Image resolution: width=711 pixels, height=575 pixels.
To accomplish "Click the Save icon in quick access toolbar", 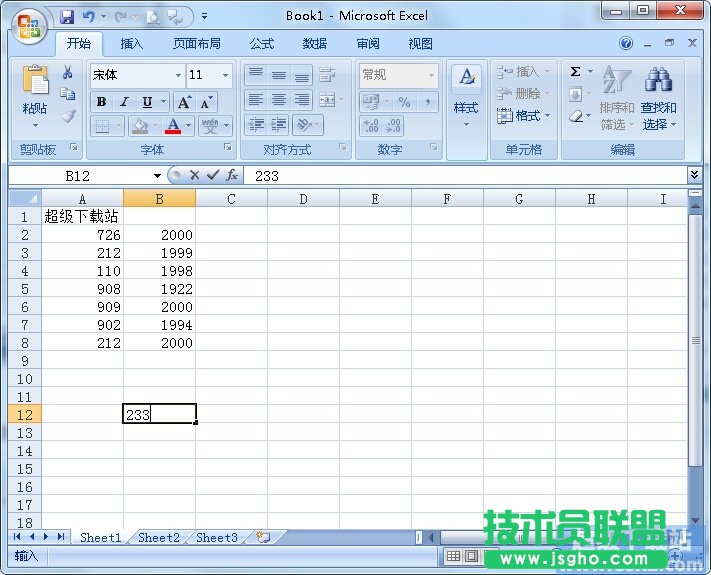I will click(67, 16).
